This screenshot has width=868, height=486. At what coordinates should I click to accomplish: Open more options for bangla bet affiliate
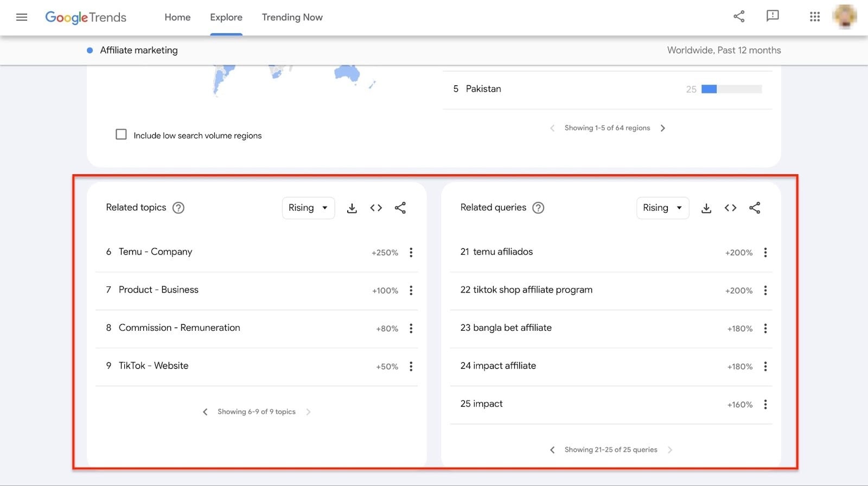pyautogui.click(x=765, y=329)
